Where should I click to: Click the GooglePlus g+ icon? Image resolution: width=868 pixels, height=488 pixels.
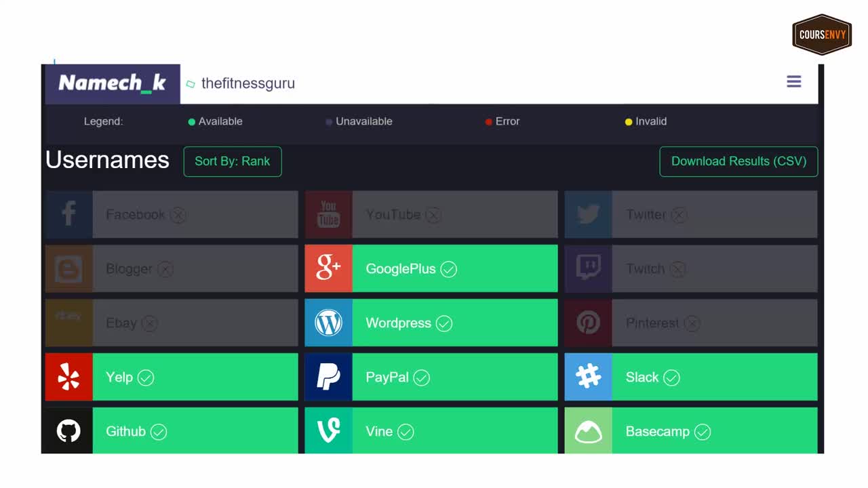[x=328, y=268]
